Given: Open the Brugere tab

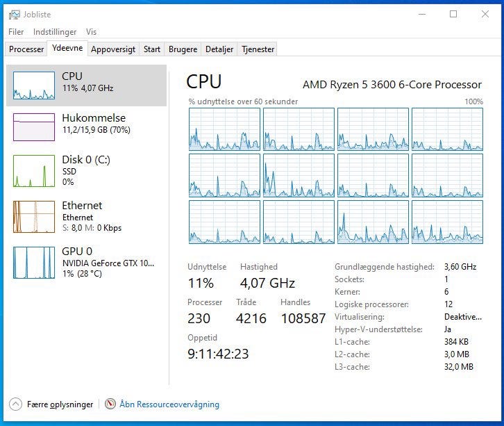Looking at the screenshot, I should click(x=183, y=49).
